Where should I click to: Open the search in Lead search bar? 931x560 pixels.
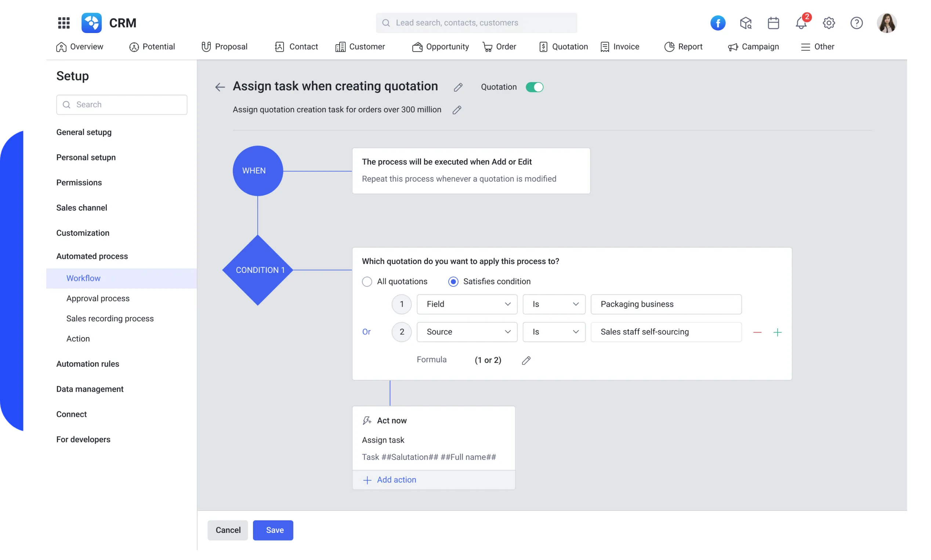pos(476,23)
